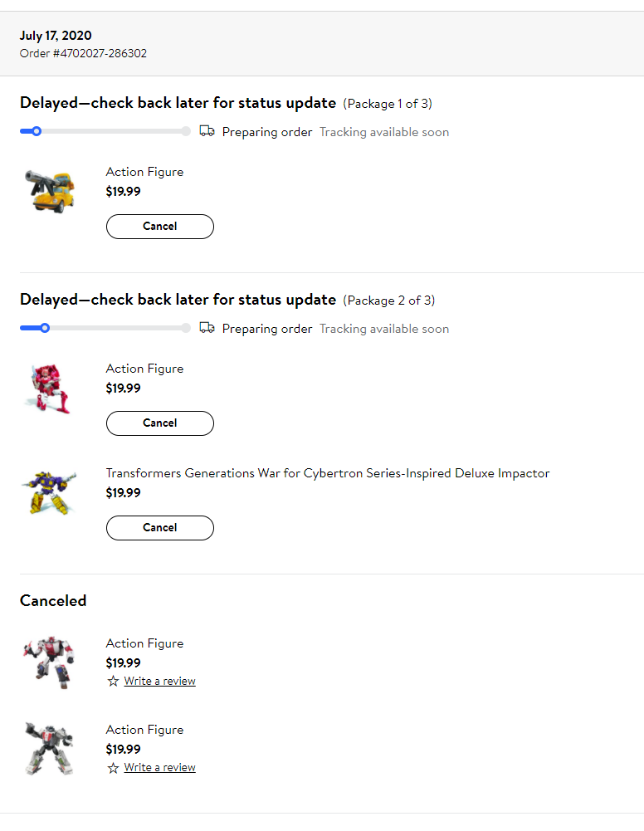The width and height of the screenshot is (644, 831).
Task: Open the purple Impactor figure thumbnail
Action: click(49, 492)
